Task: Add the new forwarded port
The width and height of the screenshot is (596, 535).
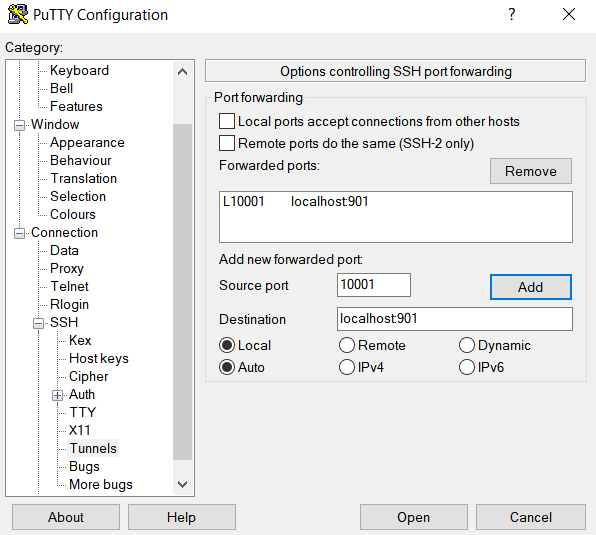Action: 531,287
